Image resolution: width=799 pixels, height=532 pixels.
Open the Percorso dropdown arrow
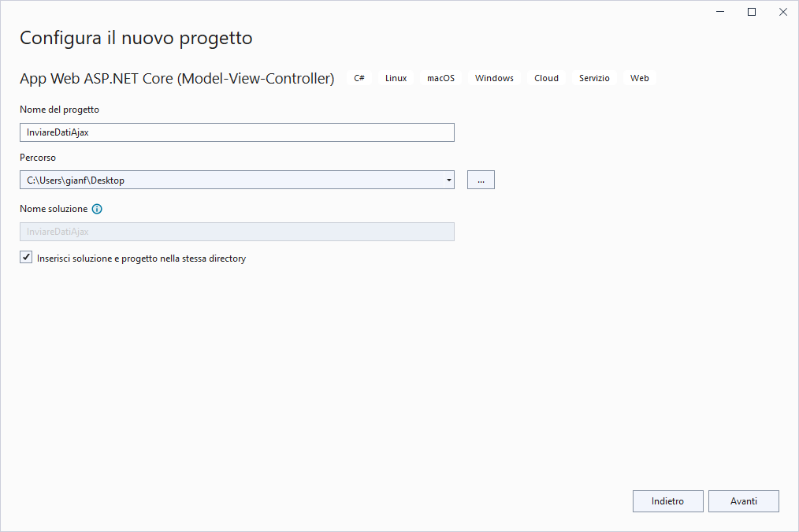point(448,180)
